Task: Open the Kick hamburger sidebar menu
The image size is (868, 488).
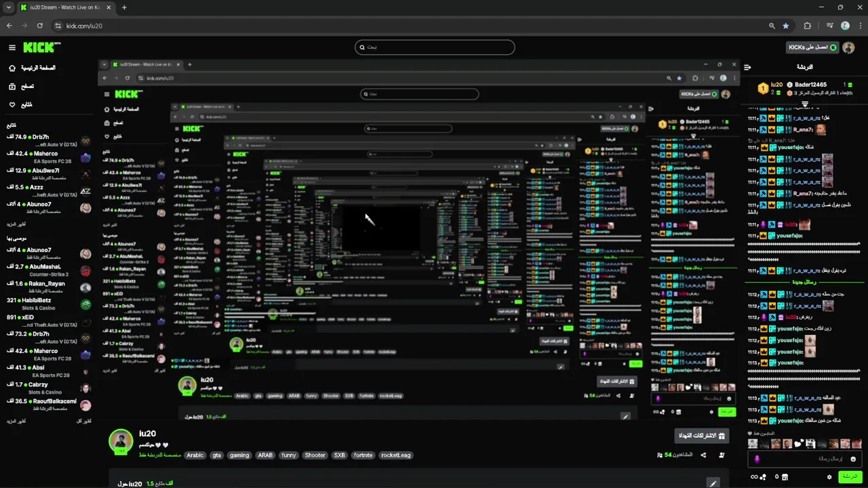Action: [12, 47]
